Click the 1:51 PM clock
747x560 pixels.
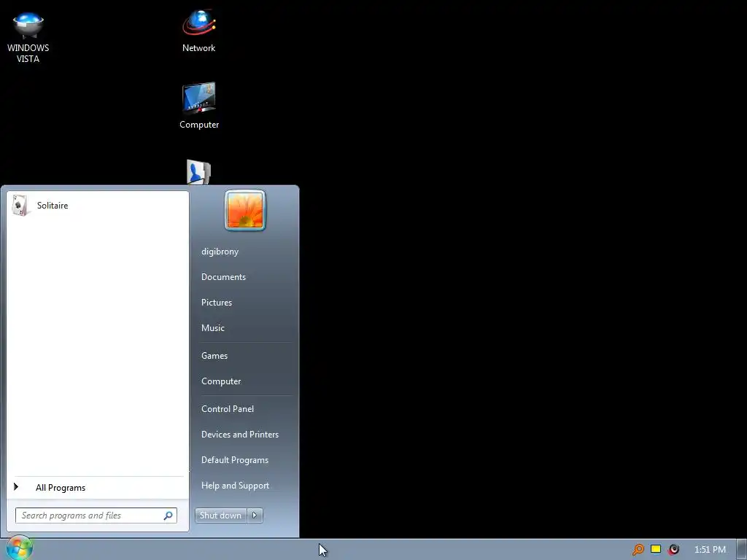tap(710, 550)
